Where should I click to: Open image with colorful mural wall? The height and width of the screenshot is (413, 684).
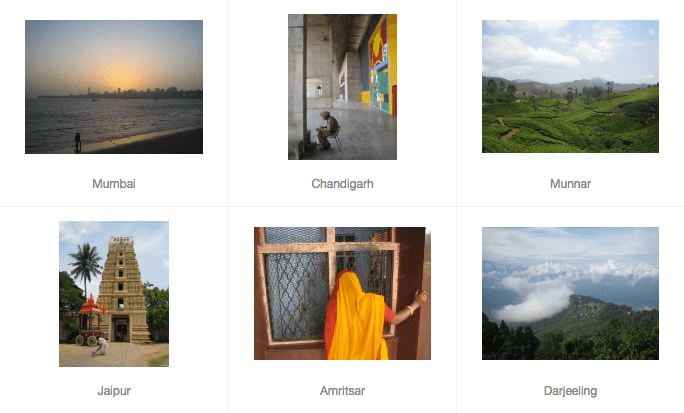[x=342, y=87]
